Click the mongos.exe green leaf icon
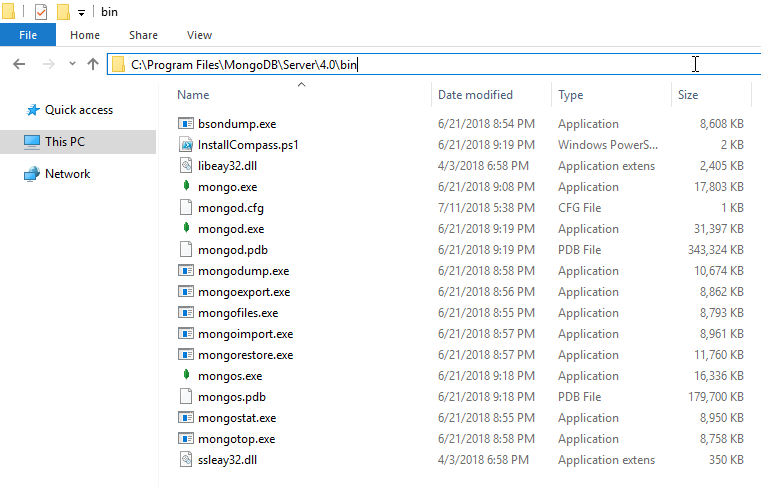761x487 pixels. pyautogui.click(x=186, y=374)
